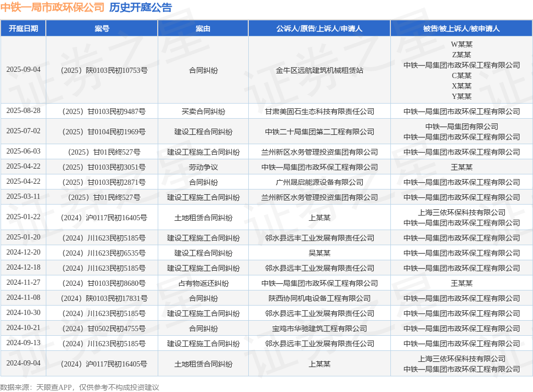The width and height of the screenshot is (533, 392).
Task: Click case number 甘0103民初9487号
Action: pos(117,111)
